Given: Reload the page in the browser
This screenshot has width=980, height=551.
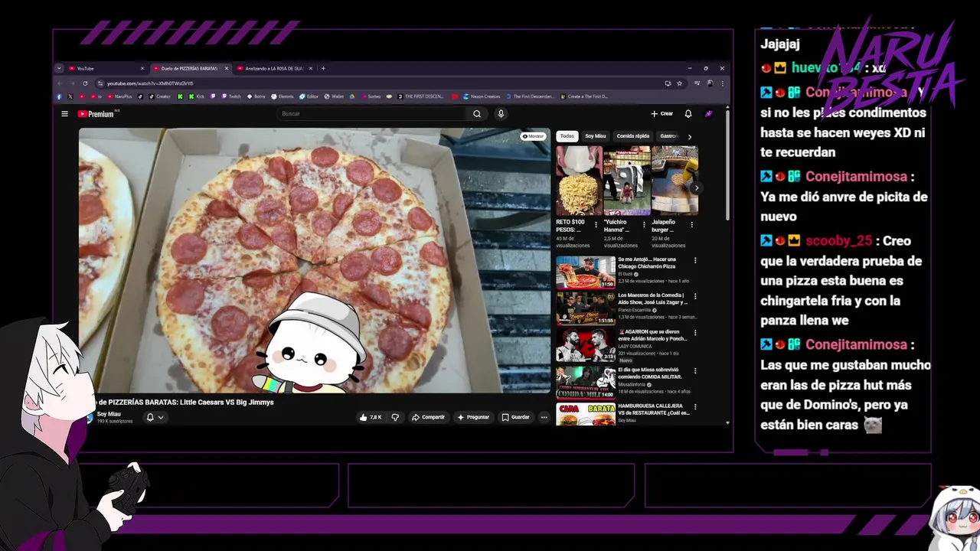Looking at the screenshot, I should [x=85, y=83].
